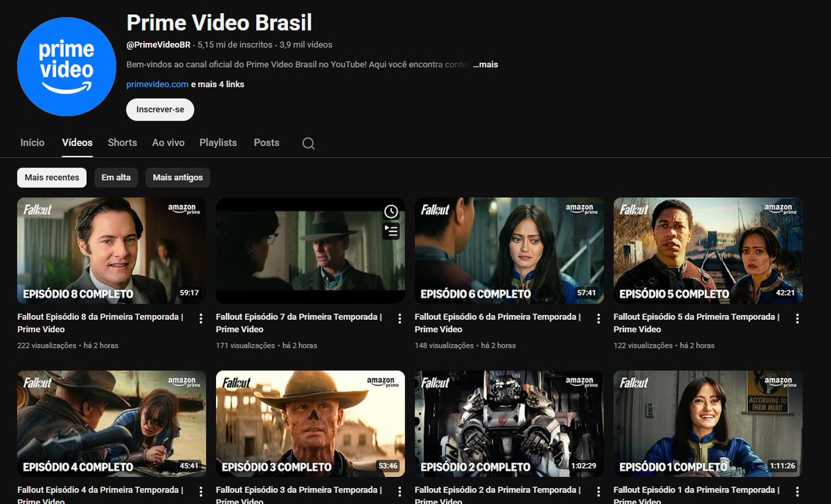Open the three-dot menu for Episode 3

coord(399,492)
